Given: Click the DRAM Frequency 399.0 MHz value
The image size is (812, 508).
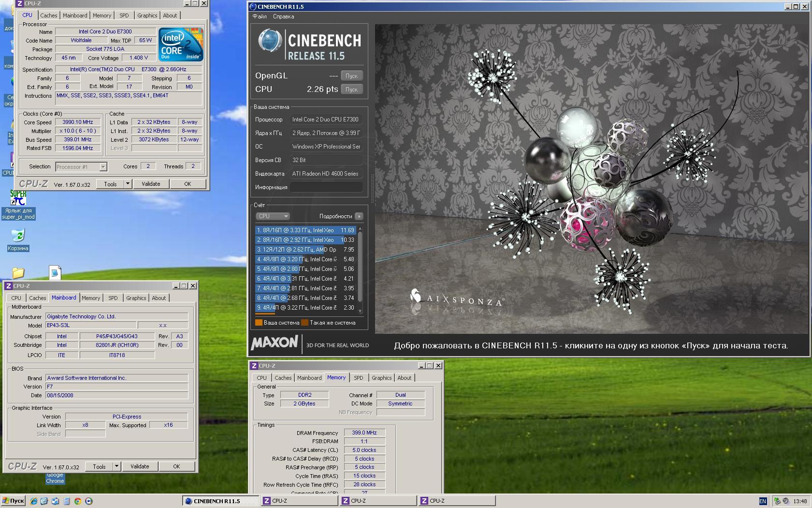Looking at the screenshot, I should click(364, 433).
